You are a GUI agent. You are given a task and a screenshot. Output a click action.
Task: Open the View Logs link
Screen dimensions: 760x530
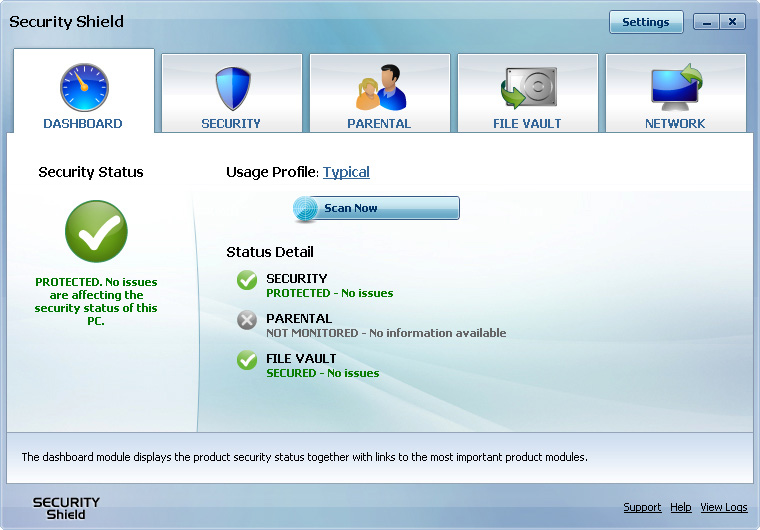click(x=724, y=507)
